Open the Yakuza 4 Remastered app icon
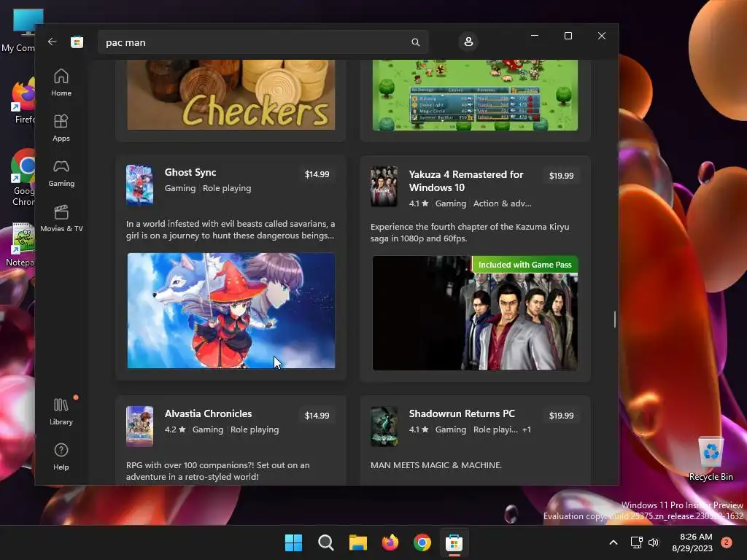The height and width of the screenshot is (560, 747). pos(384,186)
